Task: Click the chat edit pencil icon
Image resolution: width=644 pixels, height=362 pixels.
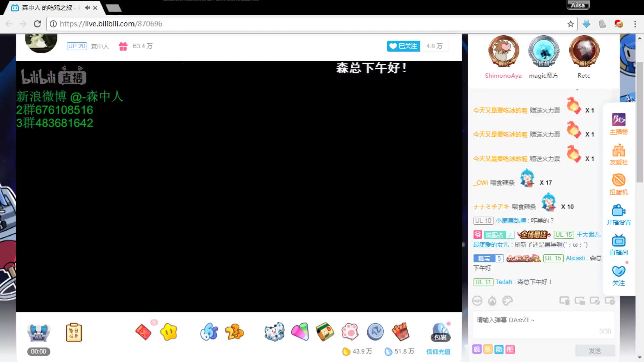Action: point(595,301)
